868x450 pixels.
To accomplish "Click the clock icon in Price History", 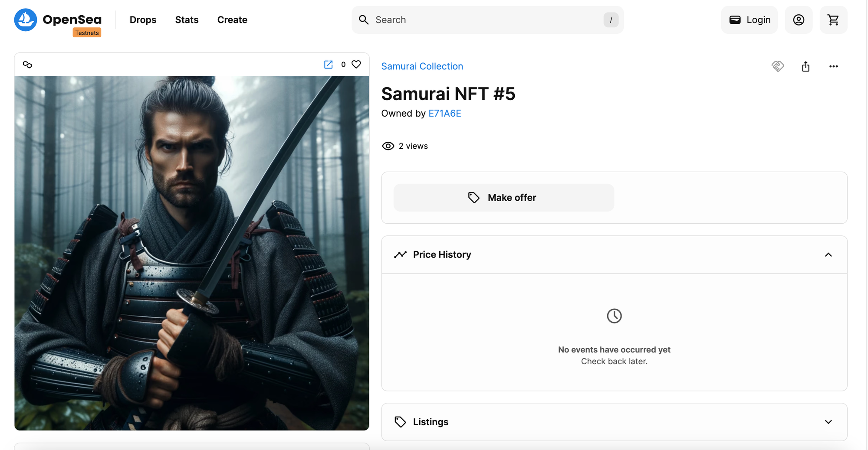I will coord(614,316).
